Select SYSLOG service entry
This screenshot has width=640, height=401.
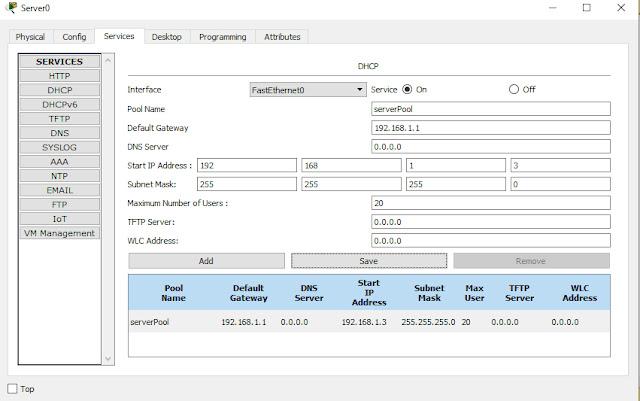pyautogui.click(x=60, y=147)
